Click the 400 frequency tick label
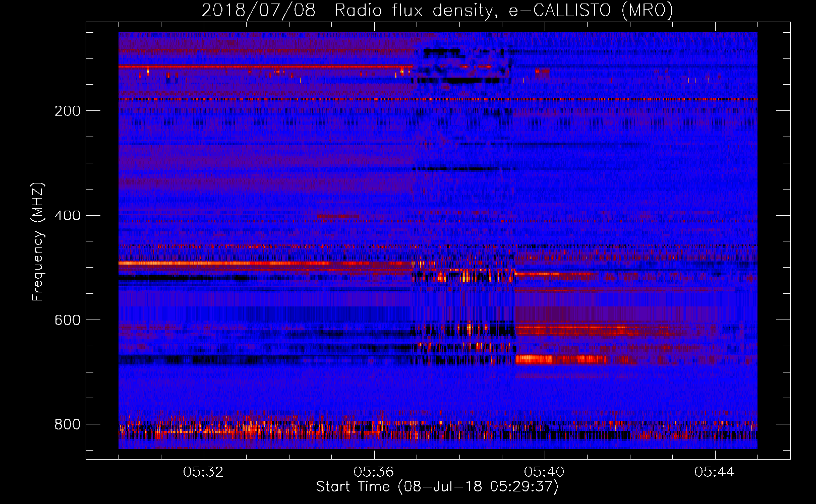The height and width of the screenshot is (504, 816). (68, 216)
